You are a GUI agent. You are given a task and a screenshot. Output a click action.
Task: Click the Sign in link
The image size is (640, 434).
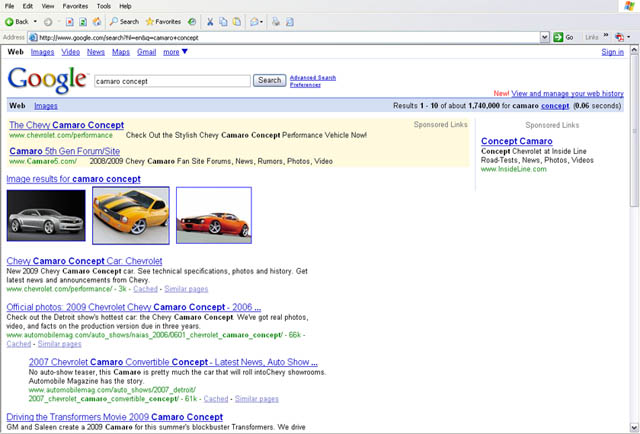(612, 52)
